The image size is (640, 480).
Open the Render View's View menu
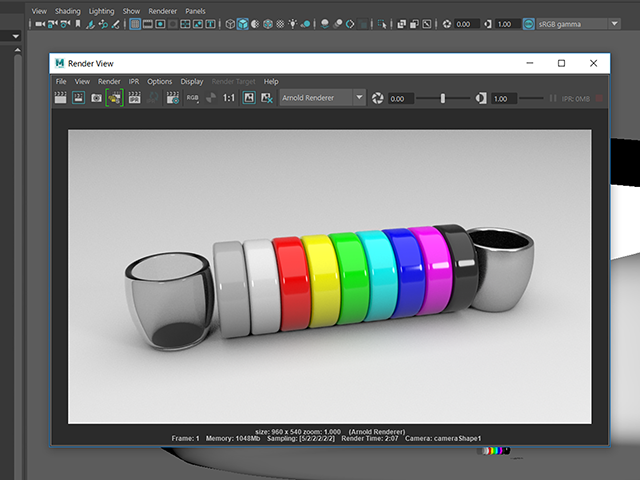coord(82,81)
